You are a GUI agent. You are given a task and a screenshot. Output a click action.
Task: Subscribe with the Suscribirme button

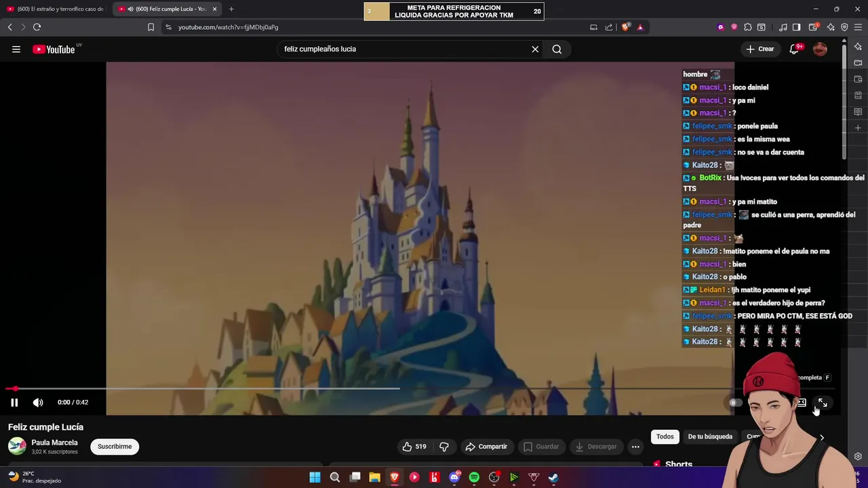115,447
